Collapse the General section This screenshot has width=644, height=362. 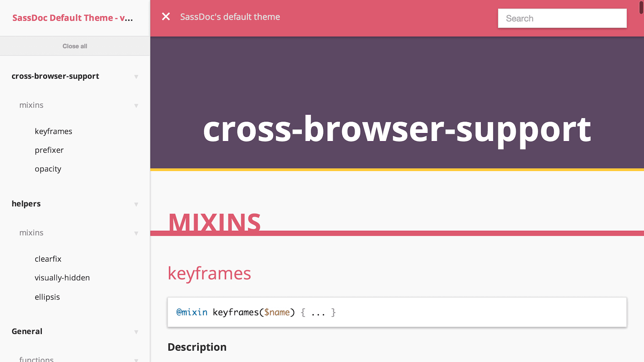(x=136, y=332)
